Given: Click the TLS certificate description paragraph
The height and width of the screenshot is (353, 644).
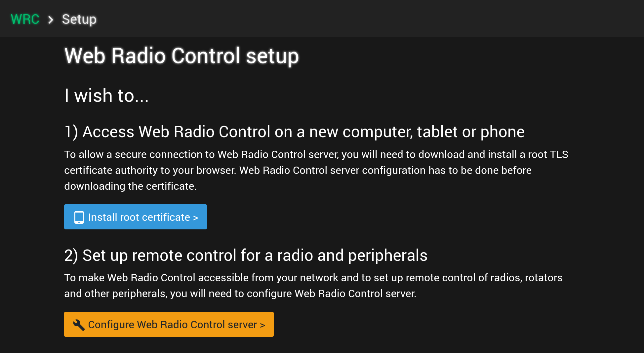Looking at the screenshot, I should (316, 170).
